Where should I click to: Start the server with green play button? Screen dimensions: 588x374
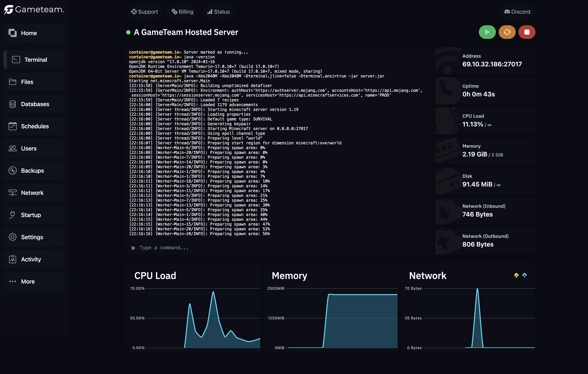487,32
